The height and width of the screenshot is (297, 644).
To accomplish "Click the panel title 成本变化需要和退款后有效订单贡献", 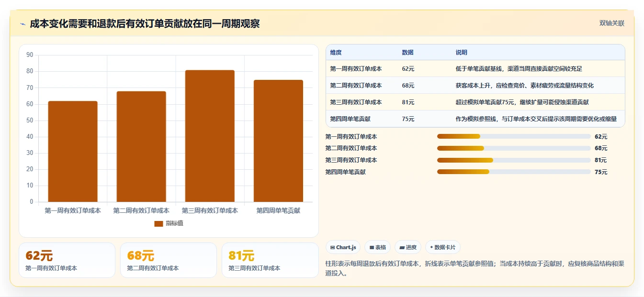I will [145, 23].
